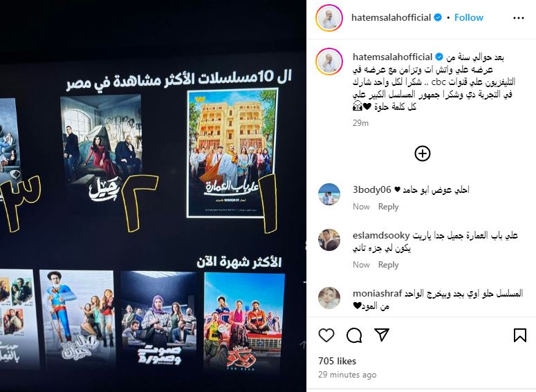This screenshot has height=392, width=536.
Task: Save post with the bookmark icon
Action: pyautogui.click(x=520, y=335)
